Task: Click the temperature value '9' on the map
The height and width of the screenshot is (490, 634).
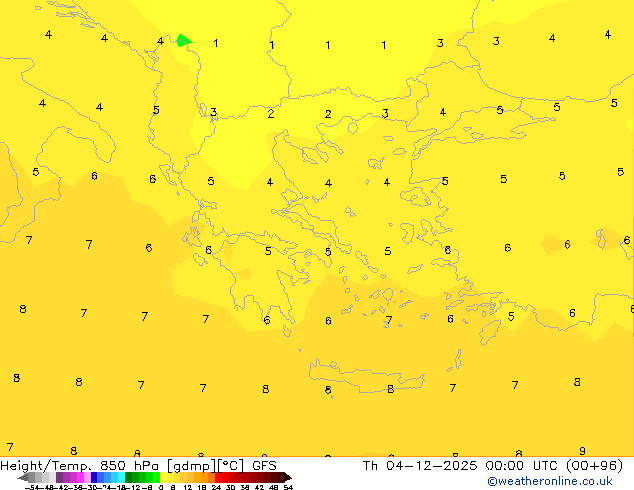Action: click(x=582, y=451)
